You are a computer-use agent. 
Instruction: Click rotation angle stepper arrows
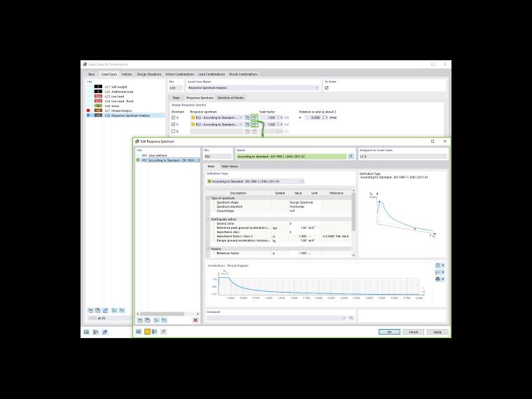(x=323, y=118)
